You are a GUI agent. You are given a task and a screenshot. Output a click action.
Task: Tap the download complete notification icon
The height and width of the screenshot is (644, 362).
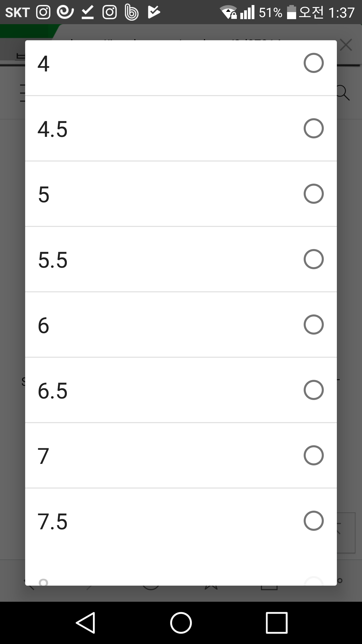point(87,12)
